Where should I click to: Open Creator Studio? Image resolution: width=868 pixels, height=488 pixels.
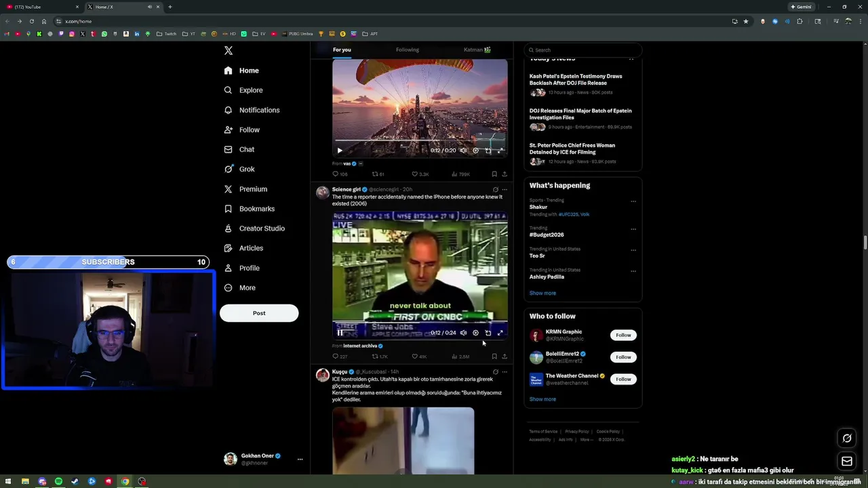(254, 228)
